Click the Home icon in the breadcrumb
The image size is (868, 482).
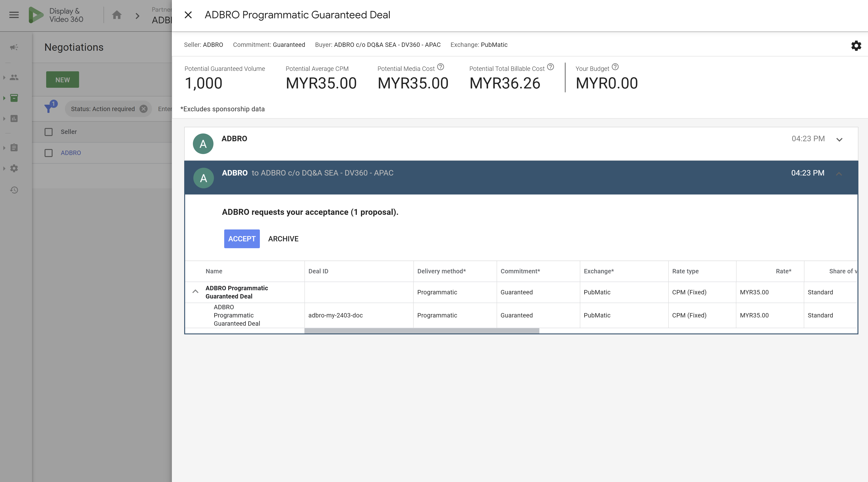click(x=117, y=15)
